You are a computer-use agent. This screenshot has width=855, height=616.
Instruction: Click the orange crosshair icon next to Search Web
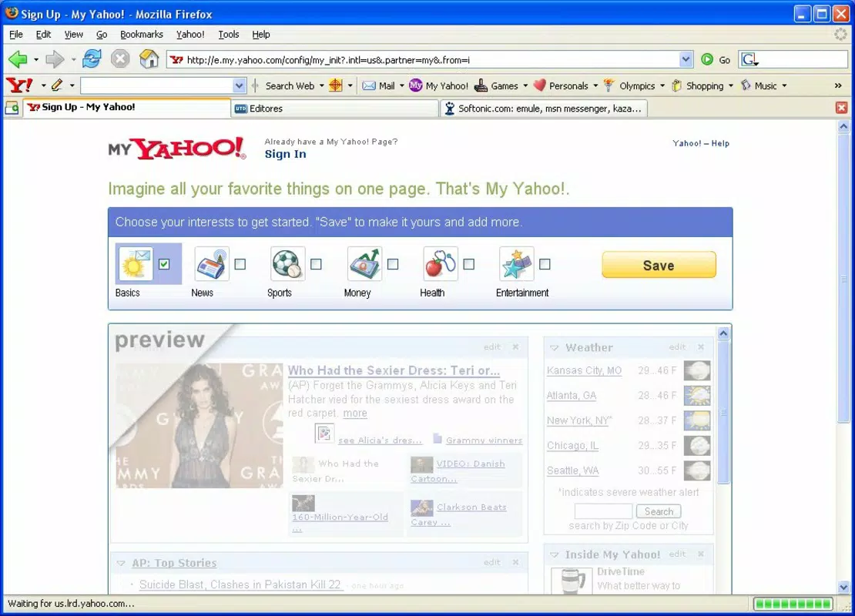336,85
